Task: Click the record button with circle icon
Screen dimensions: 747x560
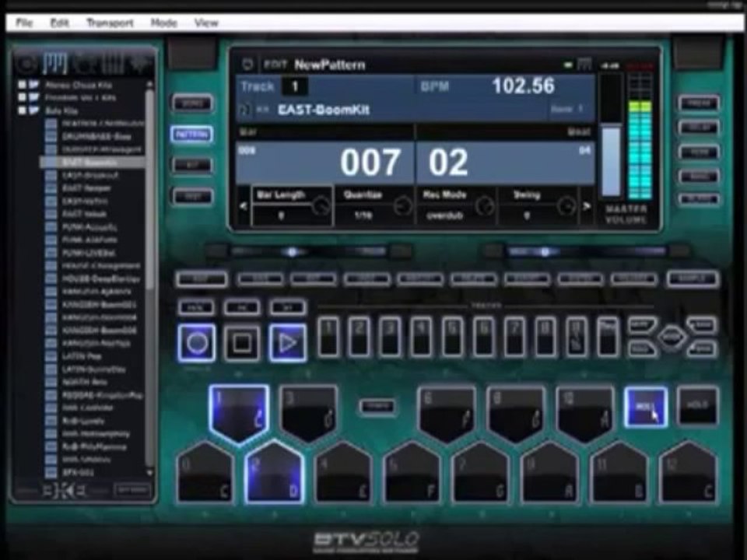Action: [x=197, y=343]
